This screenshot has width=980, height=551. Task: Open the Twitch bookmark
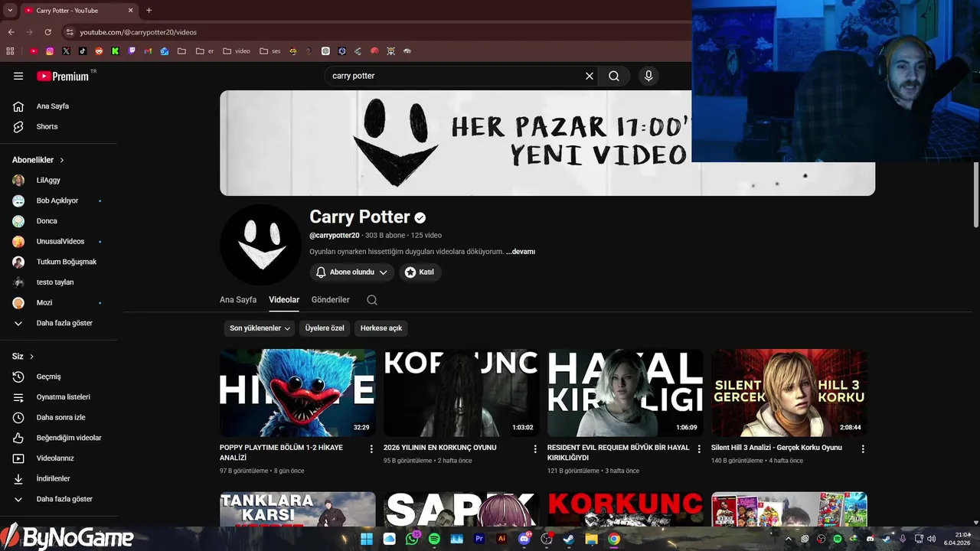tap(132, 51)
